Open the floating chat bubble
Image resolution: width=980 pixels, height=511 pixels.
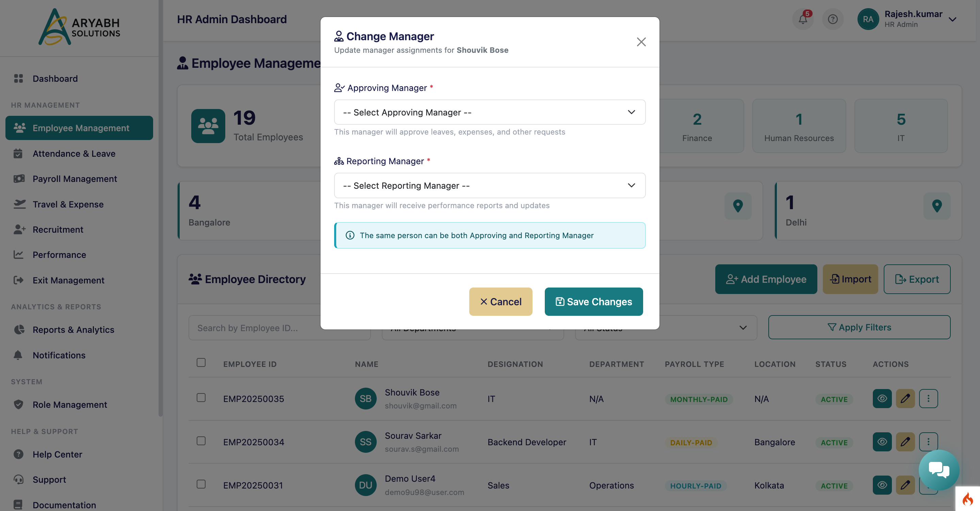[x=938, y=469]
